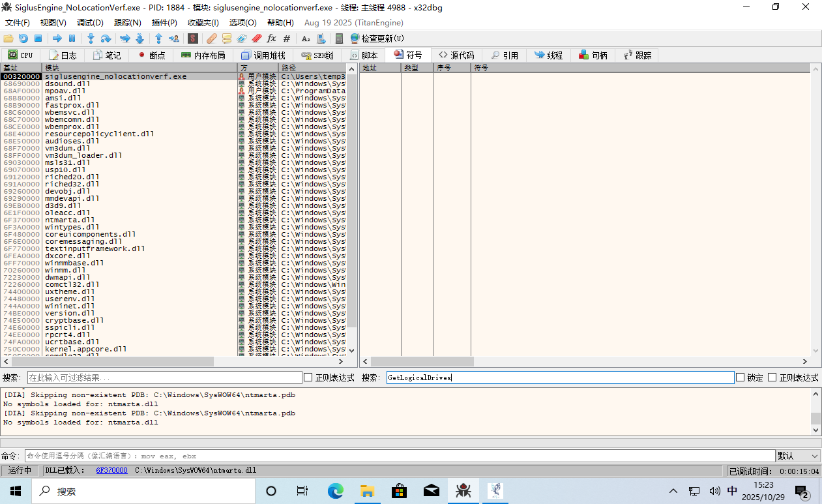
Task: Open the Patches band-aid icon
Action: 211,38
